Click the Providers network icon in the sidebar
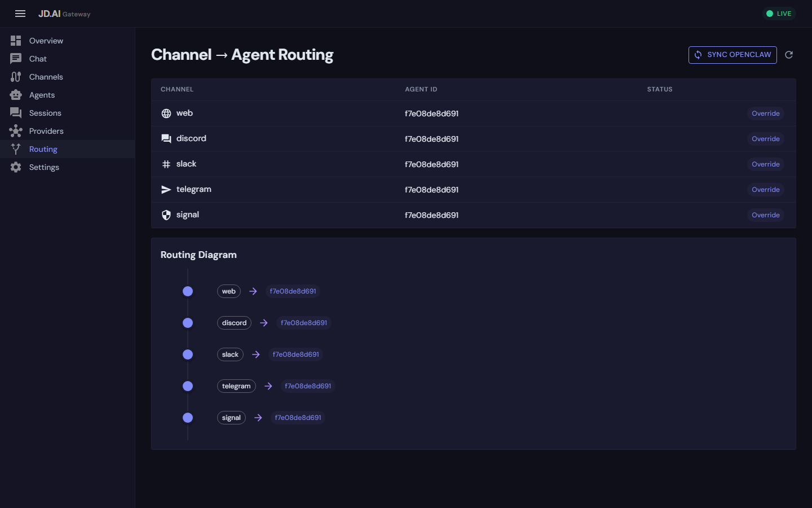This screenshot has width=812, height=508. [x=16, y=130]
